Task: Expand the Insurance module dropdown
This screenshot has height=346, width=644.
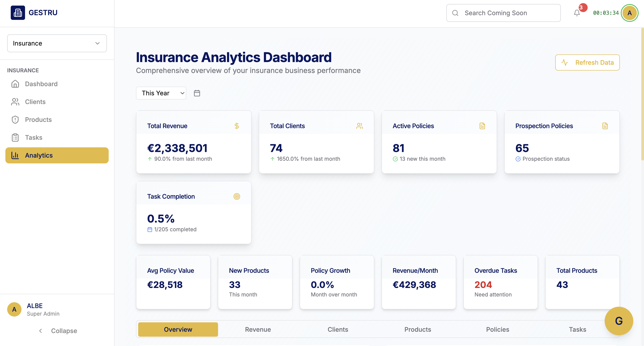Action: coord(57,43)
